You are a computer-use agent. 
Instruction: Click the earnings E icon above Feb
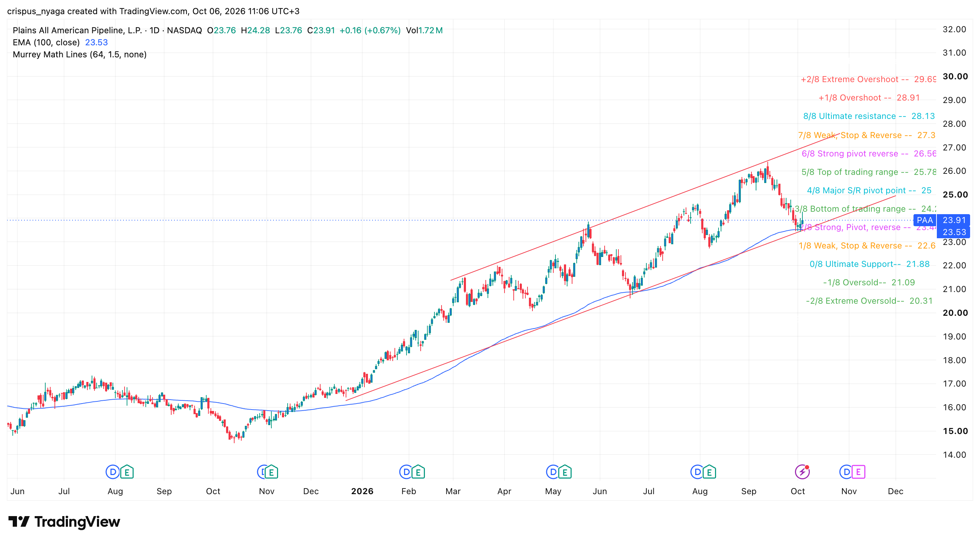[x=418, y=472]
